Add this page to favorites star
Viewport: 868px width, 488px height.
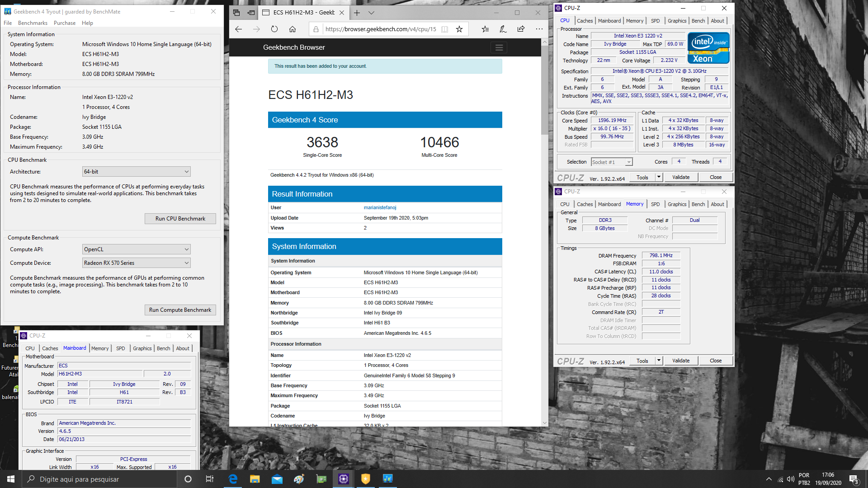point(459,29)
